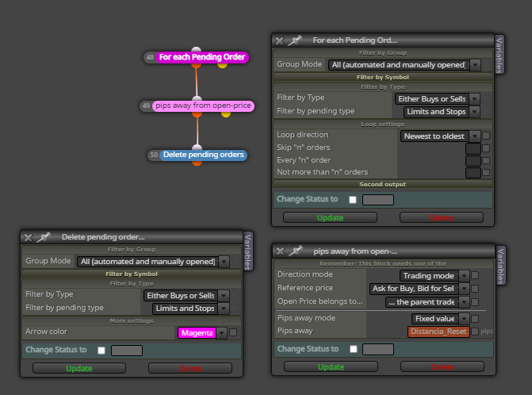Toggle checkbox next to Every "n" order
The height and width of the screenshot is (395, 532).
tap(486, 160)
